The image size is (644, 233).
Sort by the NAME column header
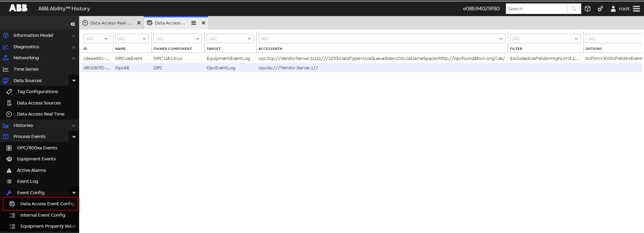pyautogui.click(x=120, y=49)
